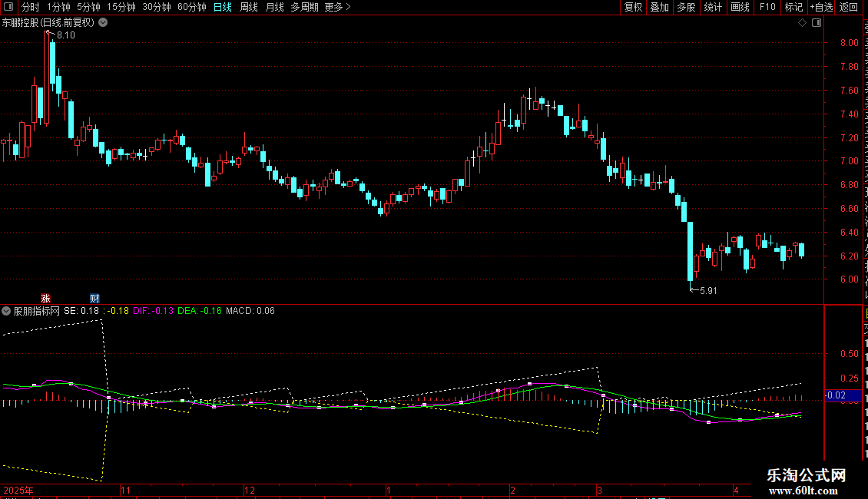Open 多周期 multi-period view
The image size is (868, 499).
click(x=304, y=7)
